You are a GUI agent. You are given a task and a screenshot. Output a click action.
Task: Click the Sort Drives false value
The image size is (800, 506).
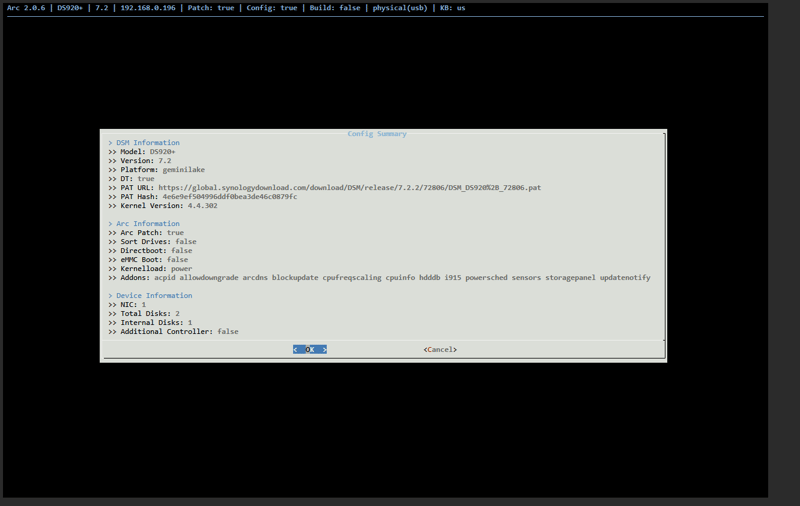pos(185,242)
